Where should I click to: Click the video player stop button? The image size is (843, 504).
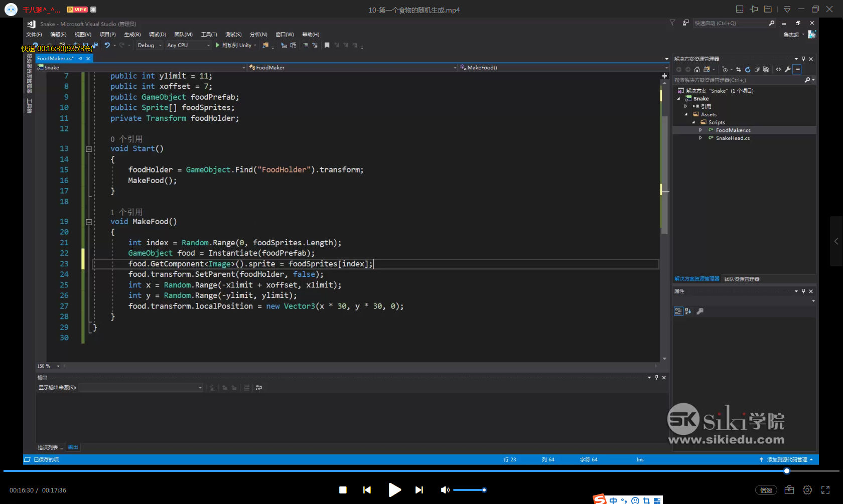tap(343, 490)
